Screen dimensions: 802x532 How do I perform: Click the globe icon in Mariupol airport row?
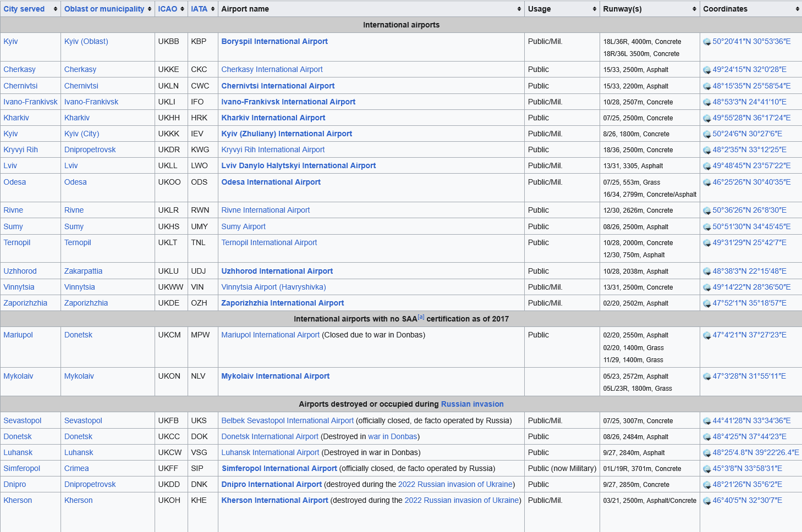tap(707, 335)
